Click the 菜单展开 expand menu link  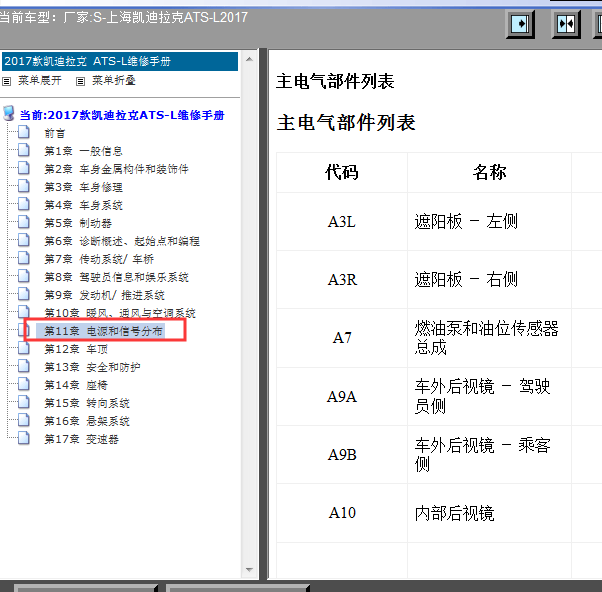(x=40, y=81)
